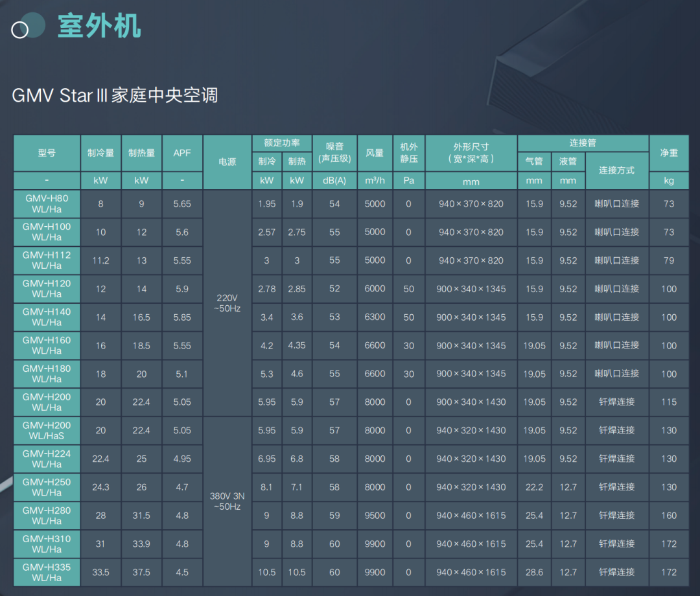Click the dB(A) unit cell

click(x=335, y=181)
